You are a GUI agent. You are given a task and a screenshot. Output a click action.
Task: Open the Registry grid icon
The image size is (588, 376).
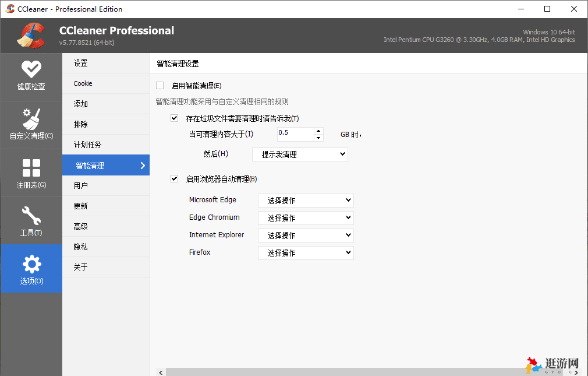click(31, 168)
